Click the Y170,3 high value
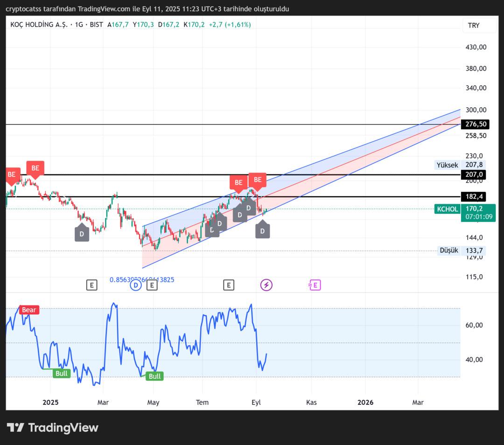 coord(143,25)
